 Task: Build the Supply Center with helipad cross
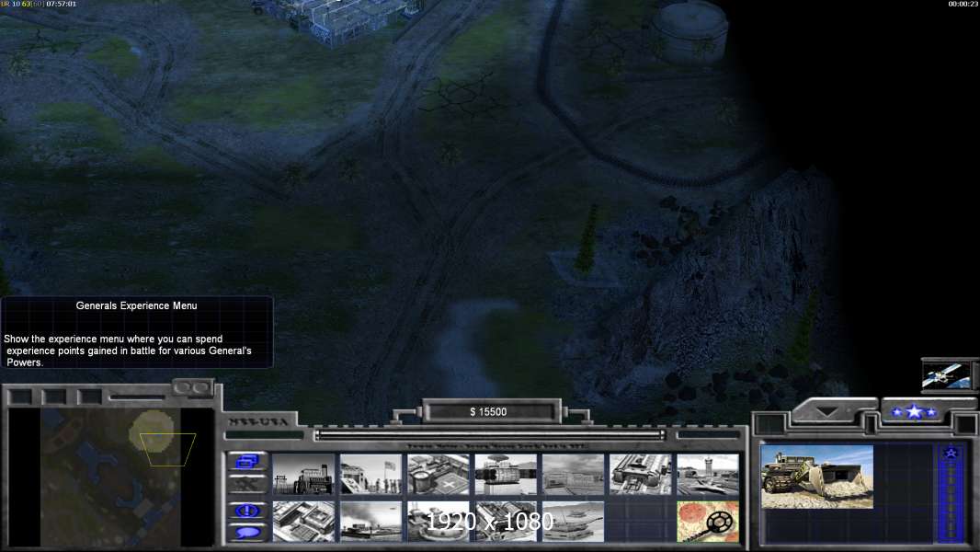click(439, 475)
